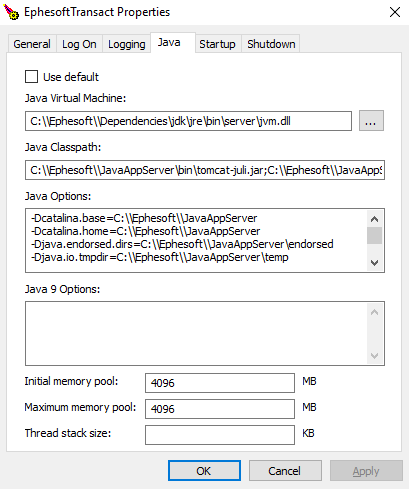The width and height of the screenshot is (409, 489).
Task: Go to the Logging tab
Action: 127,44
